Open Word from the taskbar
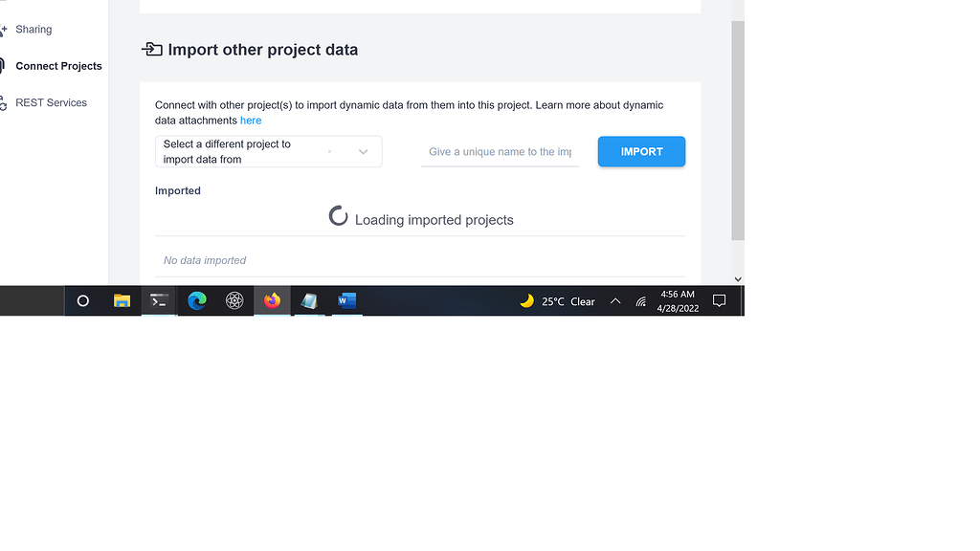 point(346,300)
